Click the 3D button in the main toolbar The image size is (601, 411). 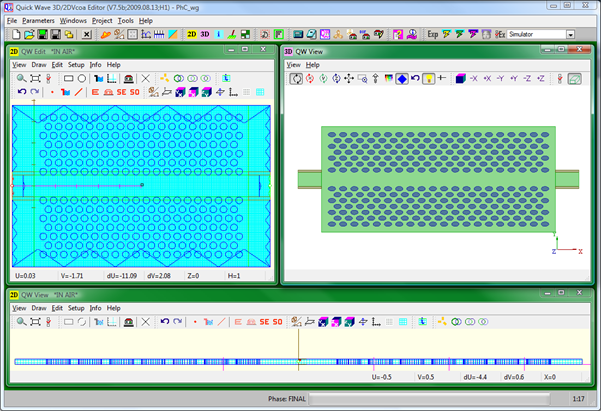coord(205,34)
